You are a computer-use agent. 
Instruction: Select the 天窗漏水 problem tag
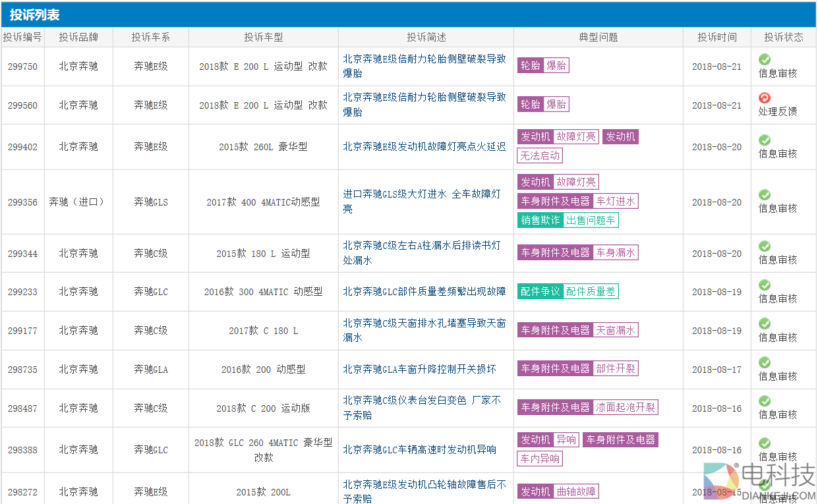point(615,330)
